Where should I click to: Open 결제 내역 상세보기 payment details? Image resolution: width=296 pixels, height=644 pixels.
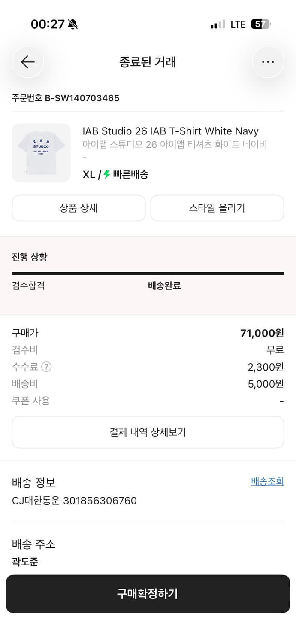[x=148, y=432]
